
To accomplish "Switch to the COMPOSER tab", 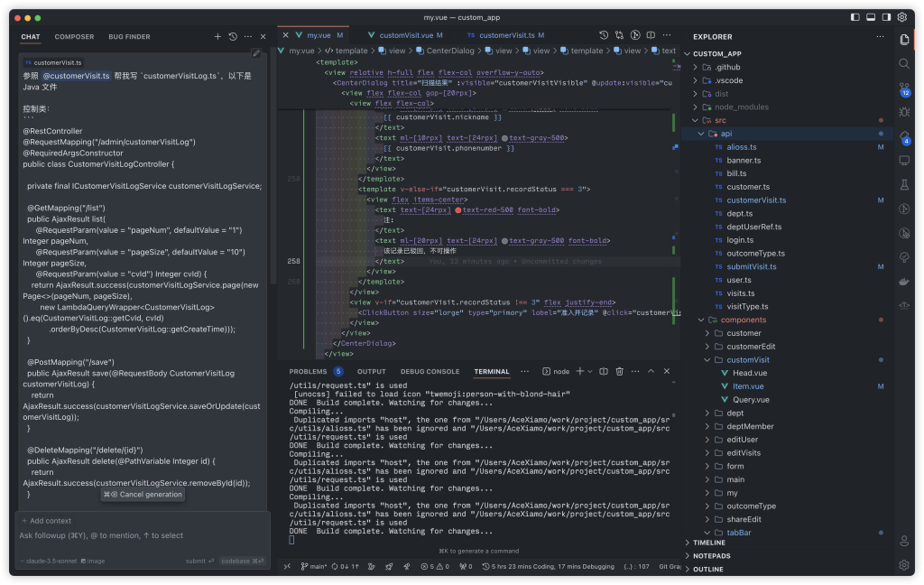I will pos(74,37).
